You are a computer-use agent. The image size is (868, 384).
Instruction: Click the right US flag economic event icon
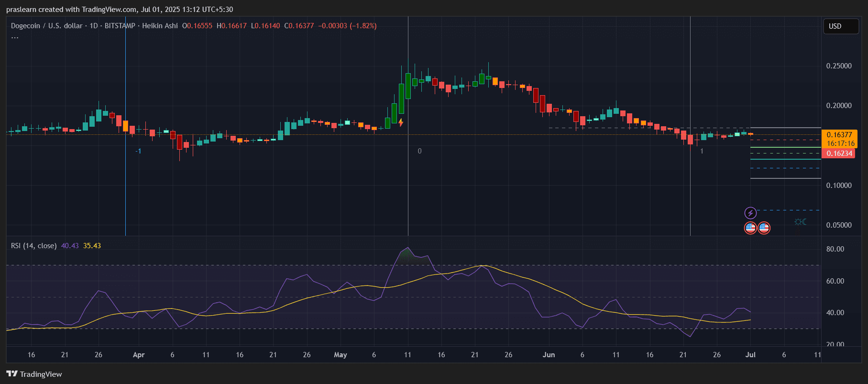click(x=764, y=228)
